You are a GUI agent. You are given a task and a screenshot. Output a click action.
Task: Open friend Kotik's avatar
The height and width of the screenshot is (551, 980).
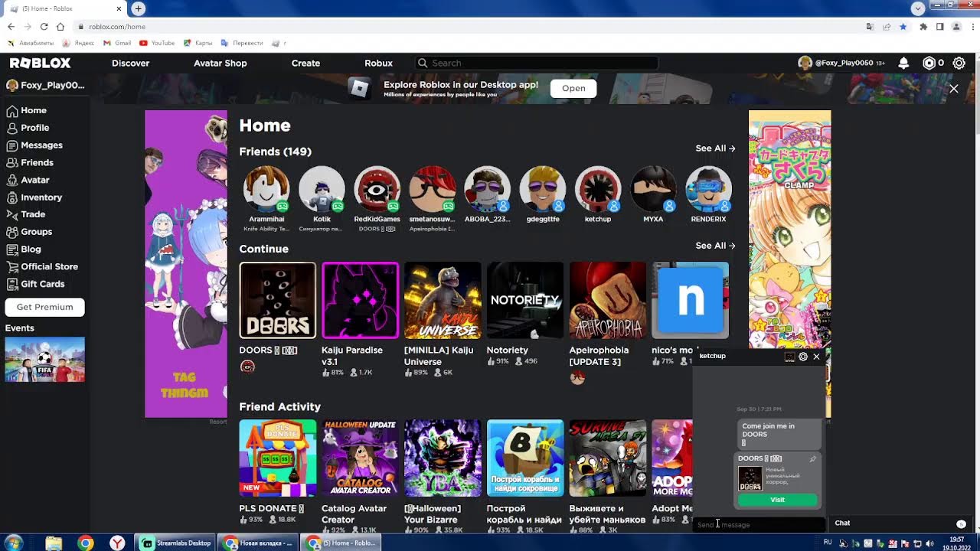(322, 189)
